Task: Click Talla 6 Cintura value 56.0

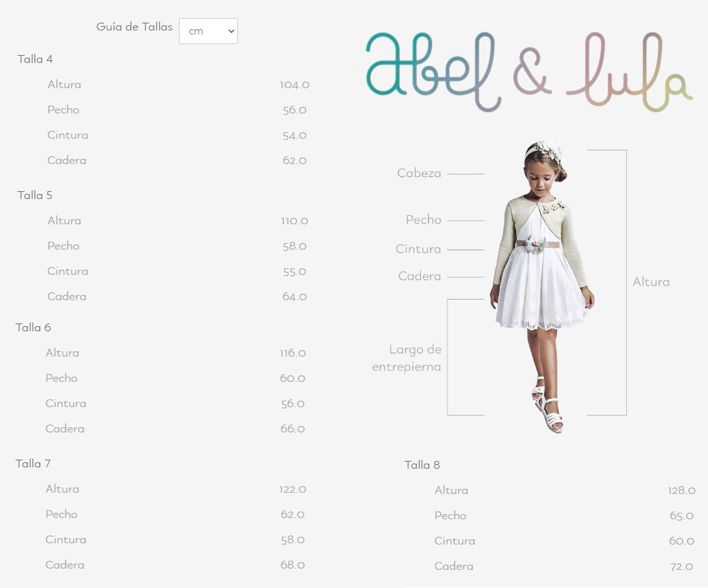Action: [292, 404]
